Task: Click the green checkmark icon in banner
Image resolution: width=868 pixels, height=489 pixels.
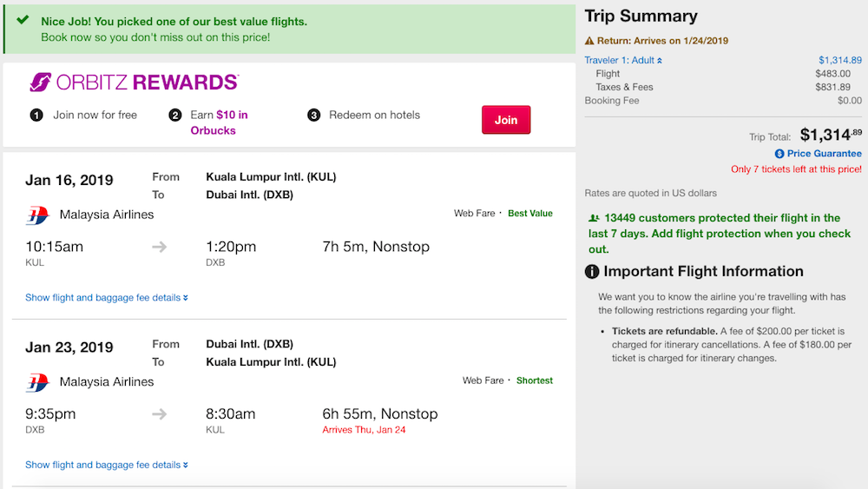Action: 23,20
